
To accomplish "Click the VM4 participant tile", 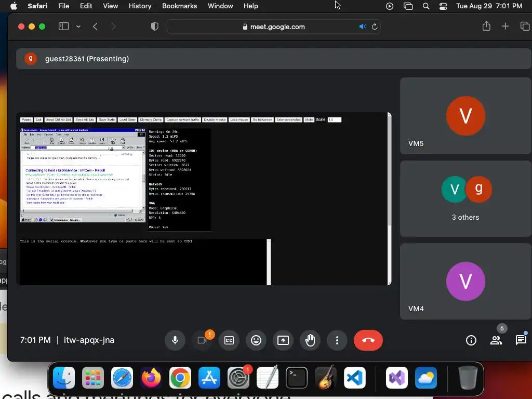I will [466, 281].
